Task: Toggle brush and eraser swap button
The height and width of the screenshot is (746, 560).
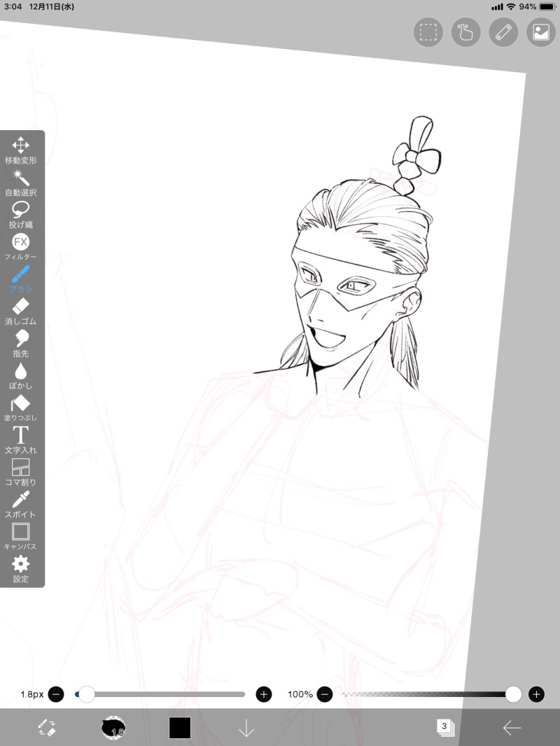Action: click(x=47, y=727)
